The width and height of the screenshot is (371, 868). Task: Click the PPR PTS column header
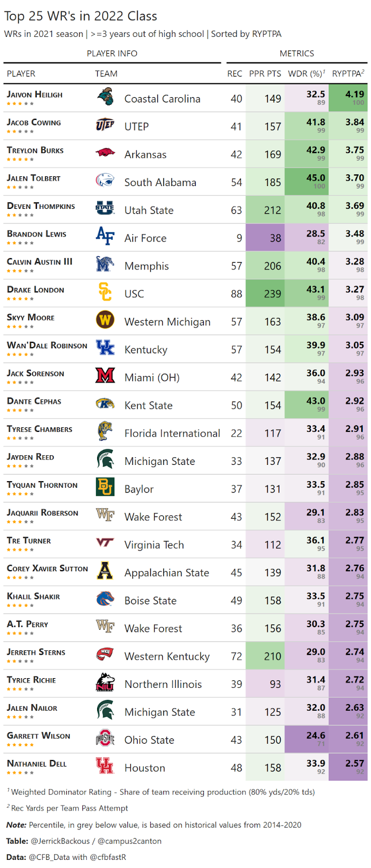(x=265, y=74)
